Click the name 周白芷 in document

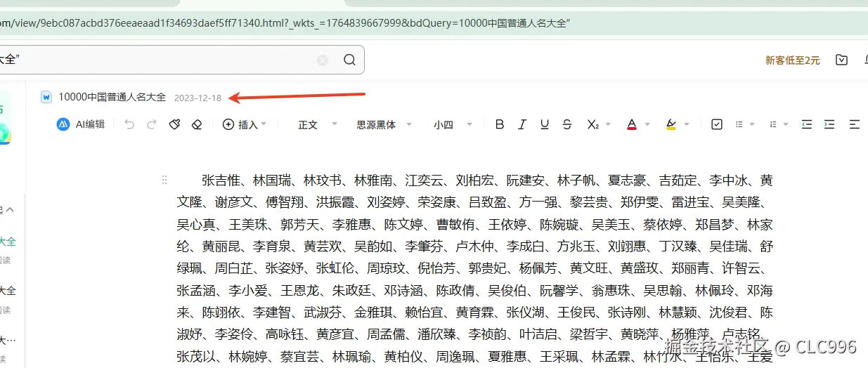point(233,268)
